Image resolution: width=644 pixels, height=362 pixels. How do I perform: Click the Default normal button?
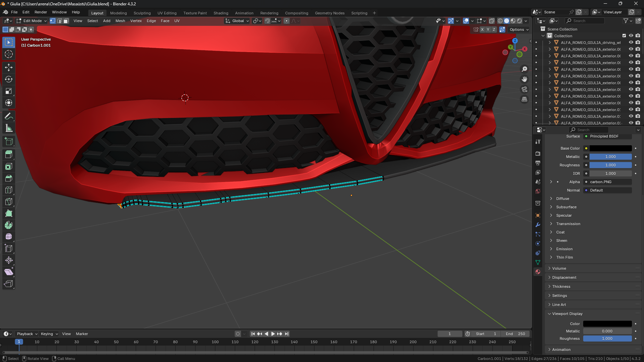coord(608,190)
